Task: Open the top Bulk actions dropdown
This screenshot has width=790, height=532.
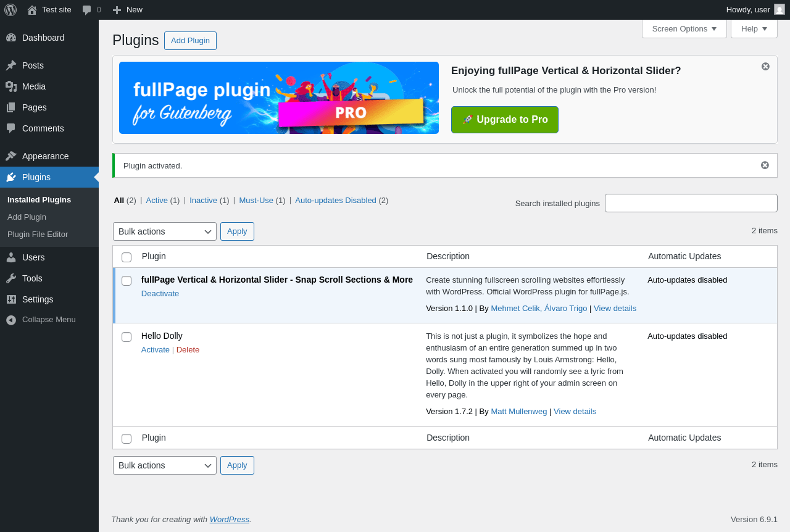Action: (165, 231)
